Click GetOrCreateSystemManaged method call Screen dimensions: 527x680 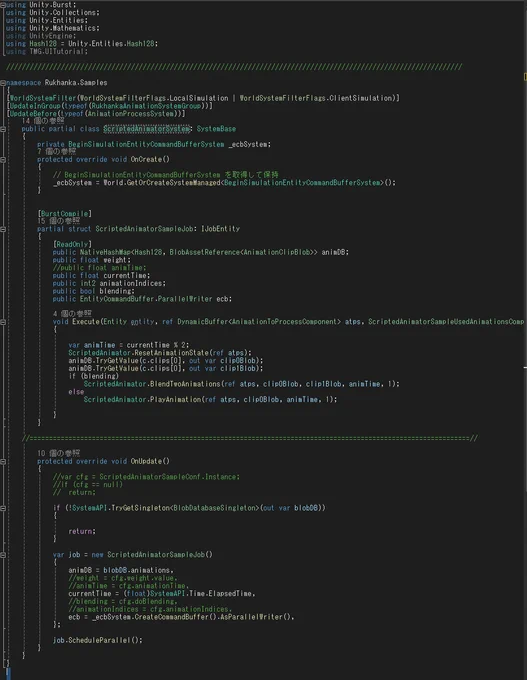173,183
